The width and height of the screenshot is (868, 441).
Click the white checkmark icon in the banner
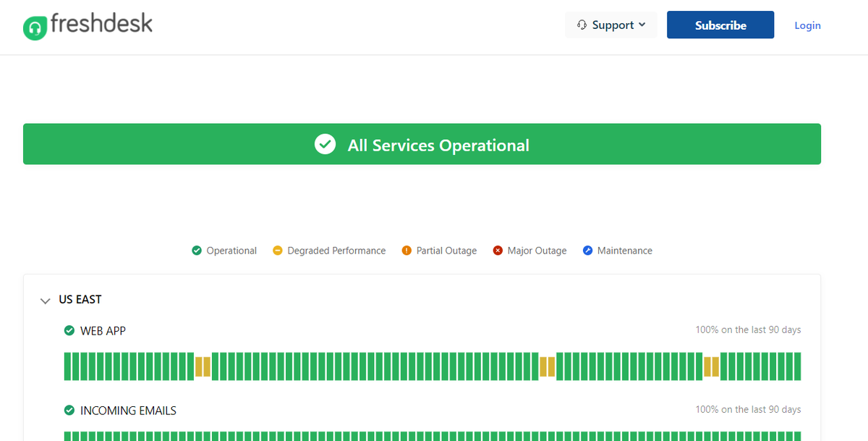pyautogui.click(x=325, y=144)
